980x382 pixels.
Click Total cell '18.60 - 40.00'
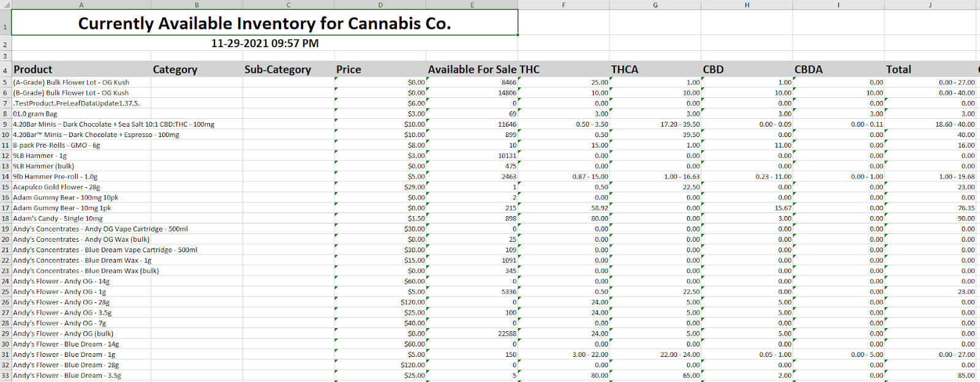tap(930, 124)
